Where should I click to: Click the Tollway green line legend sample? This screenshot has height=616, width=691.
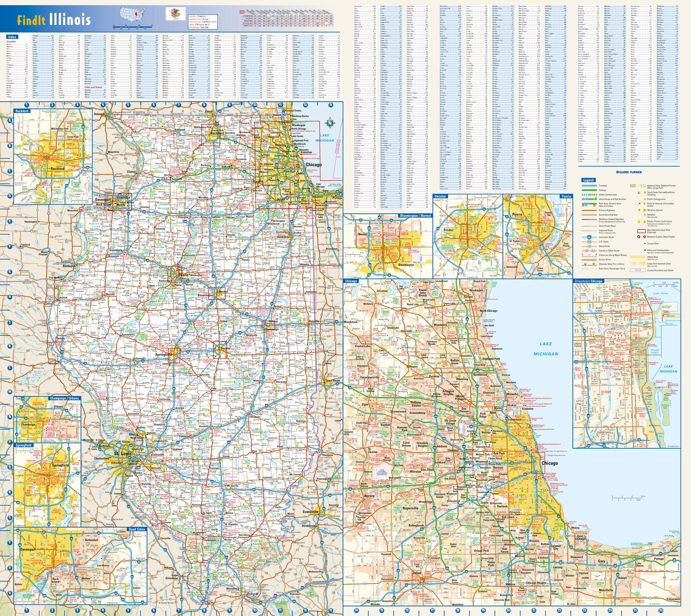(589, 190)
